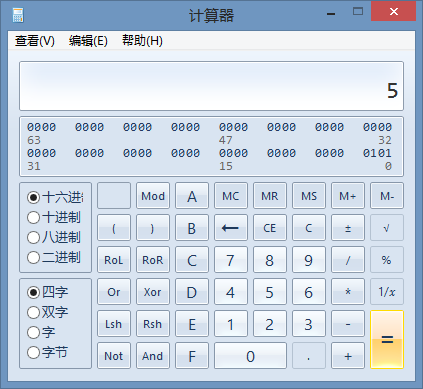Select the 四字 (Qword) size option
Screen dimensions: 423x389
tap(47, 292)
